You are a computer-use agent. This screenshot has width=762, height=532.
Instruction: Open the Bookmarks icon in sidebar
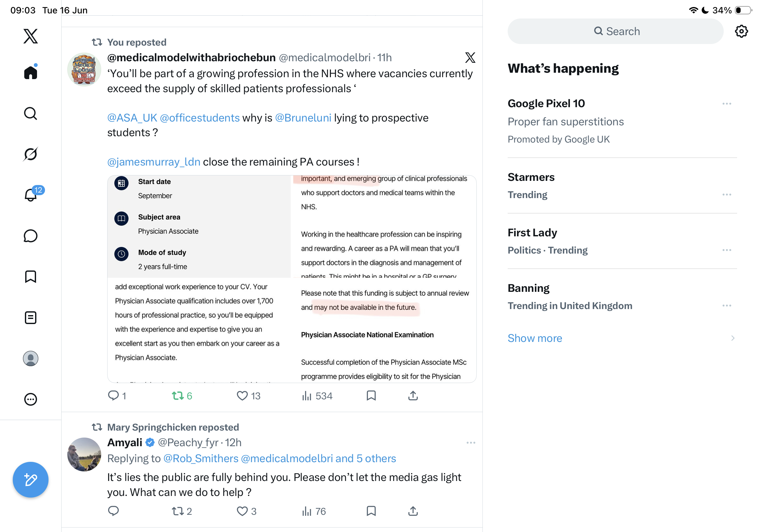tap(31, 277)
